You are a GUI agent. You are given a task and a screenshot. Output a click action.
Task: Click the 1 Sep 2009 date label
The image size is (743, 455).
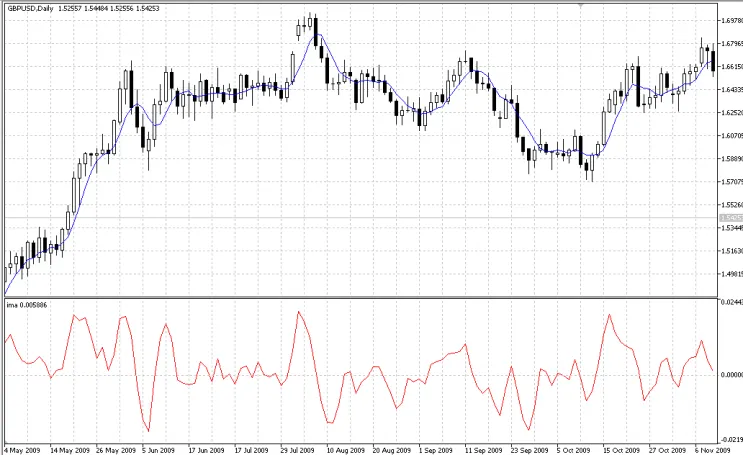[435, 449]
